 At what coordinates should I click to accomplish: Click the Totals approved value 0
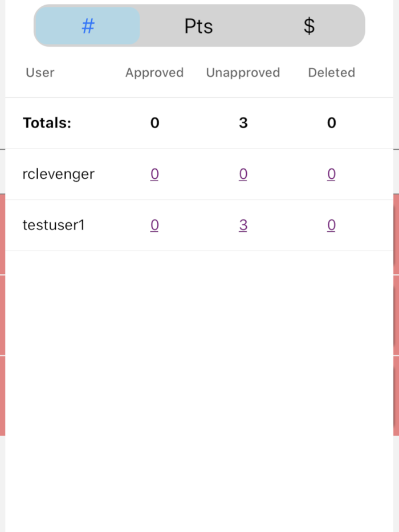154,122
